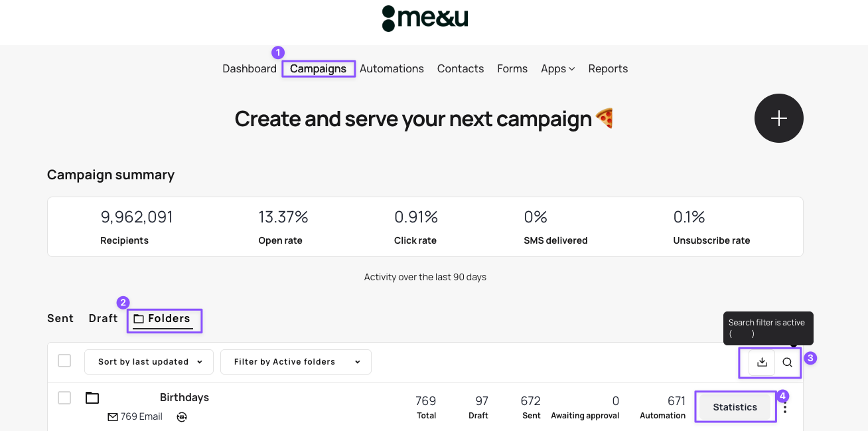Click the me&u logo
Viewport: 868px width, 431px height.
click(x=425, y=19)
